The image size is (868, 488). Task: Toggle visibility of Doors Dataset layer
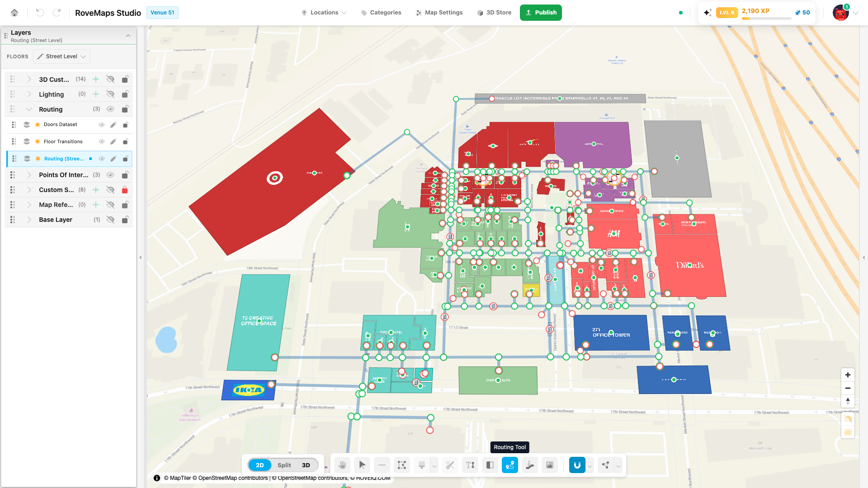pyautogui.click(x=102, y=125)
